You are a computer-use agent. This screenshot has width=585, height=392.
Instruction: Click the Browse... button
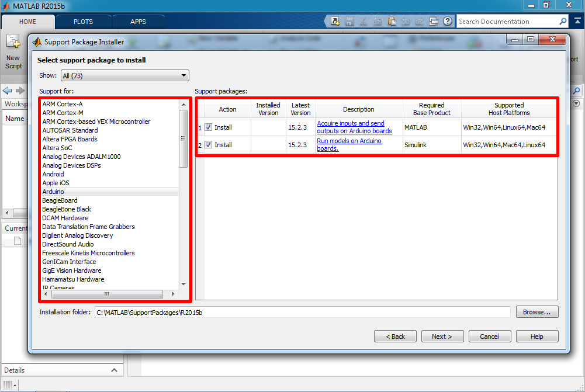tap(537, 312)
